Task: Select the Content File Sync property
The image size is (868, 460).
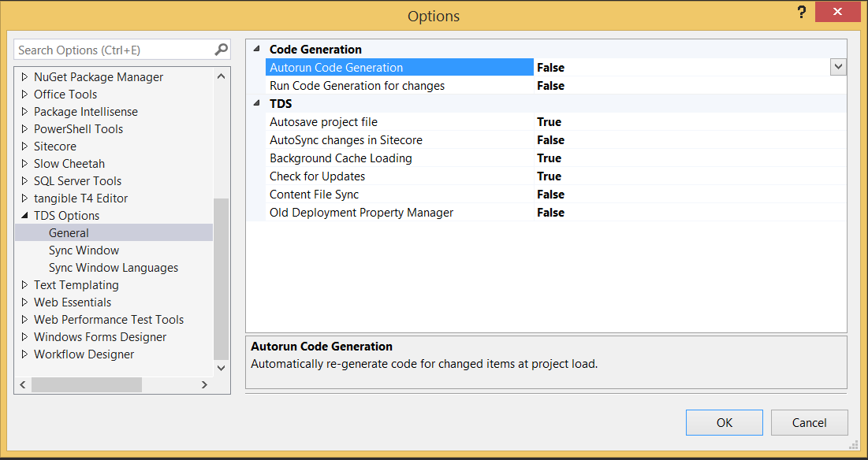Action: tap(314, 195)
